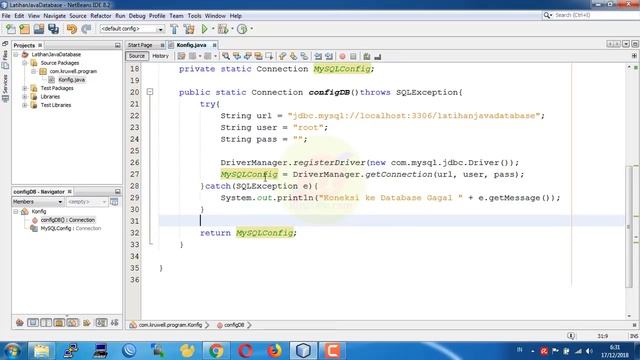
Task: Run the project with the green play icon
Action: pyautogui.click(x=204, y=29)
